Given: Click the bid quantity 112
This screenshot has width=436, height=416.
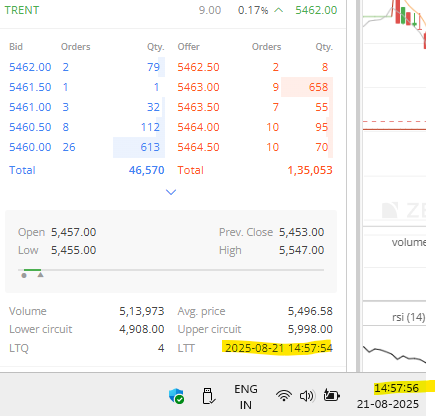Looking at the screenshot, I should [x=150, y=127].
